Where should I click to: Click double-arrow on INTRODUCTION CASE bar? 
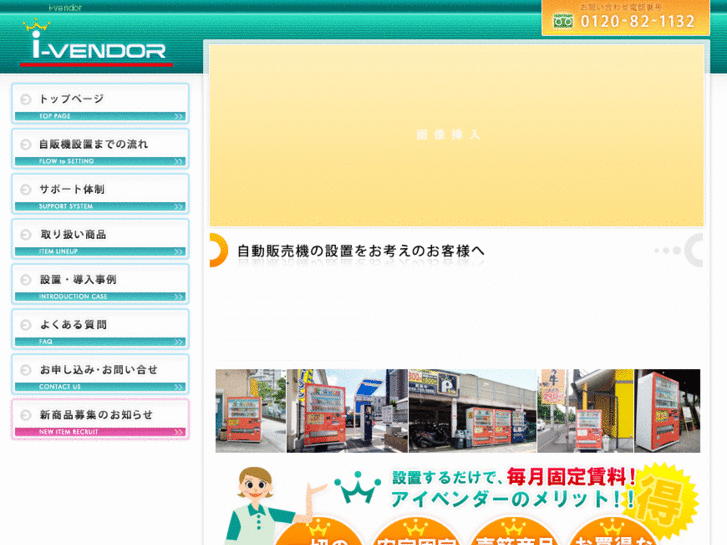(179, 296)
